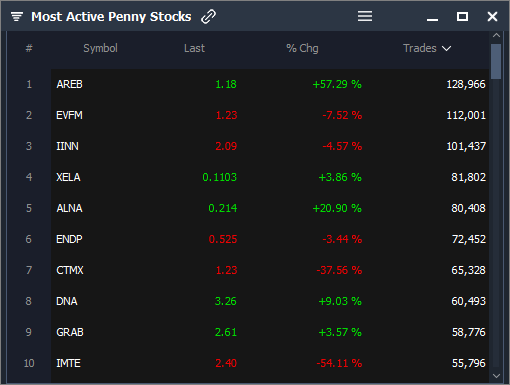Screen dimensions: 510x385
Task: Open the filter icon beside the title
Action: (17, 16)
